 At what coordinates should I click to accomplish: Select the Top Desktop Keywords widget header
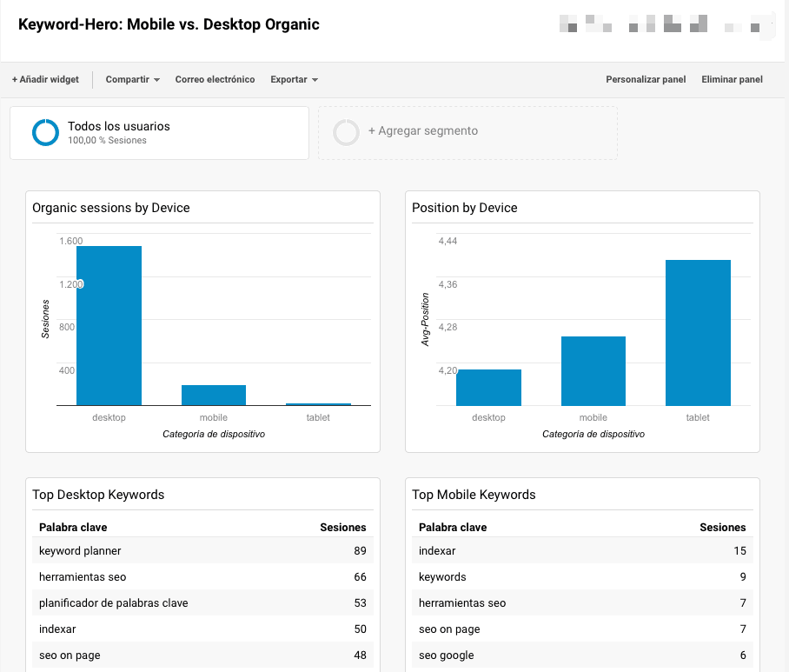tap(98, 495)
